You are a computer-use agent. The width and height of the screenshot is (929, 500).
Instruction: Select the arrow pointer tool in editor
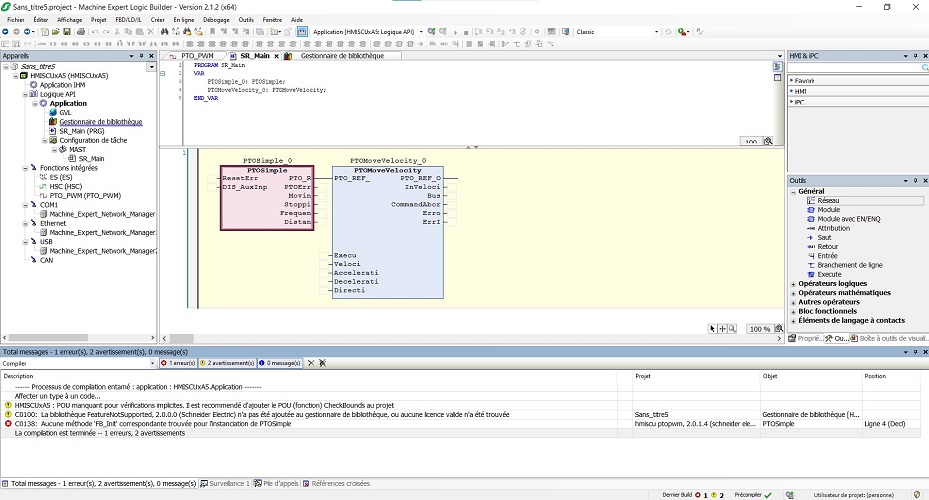pos(713,328)
